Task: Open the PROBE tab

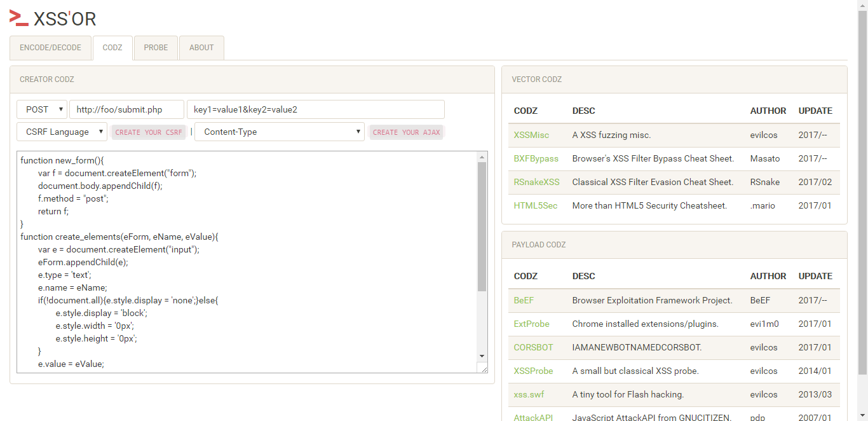Action: pos(156,47)
